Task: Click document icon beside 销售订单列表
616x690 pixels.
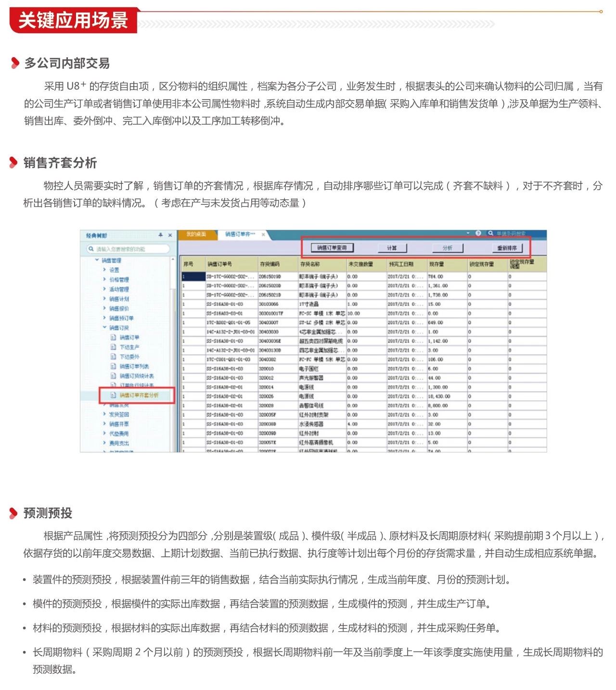Action: click(x=114, y=366)
